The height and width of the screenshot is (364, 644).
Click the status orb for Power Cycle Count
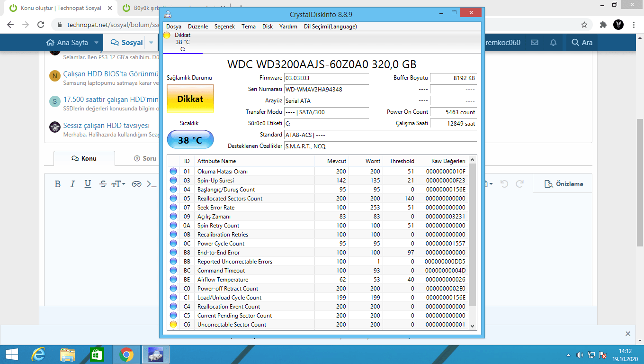(173, 243)
